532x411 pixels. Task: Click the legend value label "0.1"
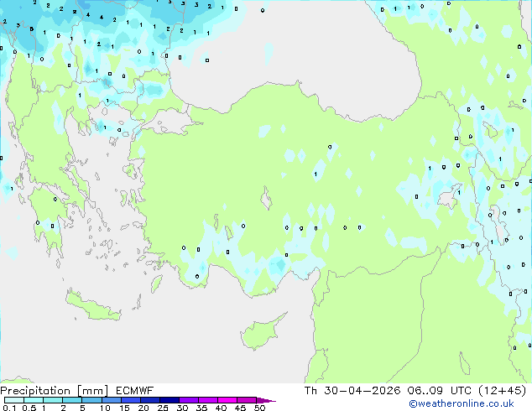tap(8, 408)
